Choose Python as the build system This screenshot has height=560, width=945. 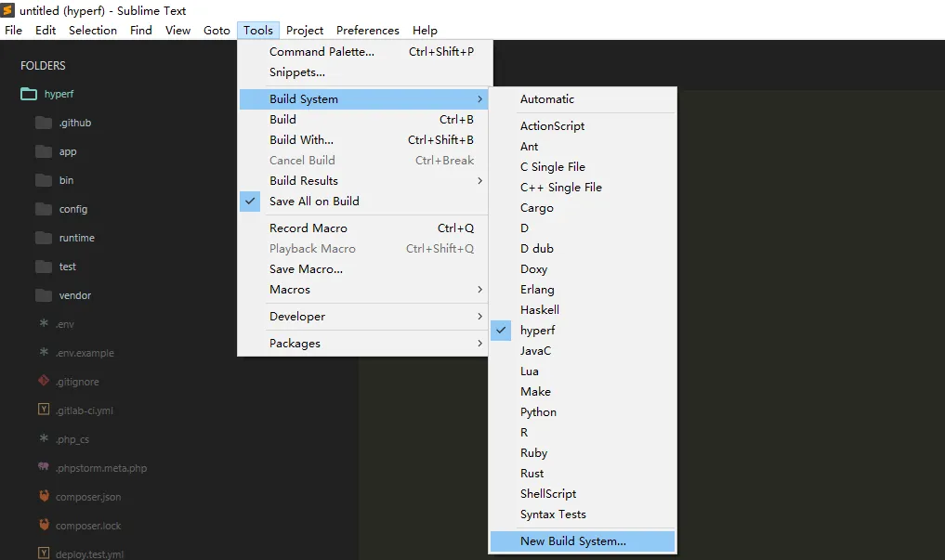[583, 412]
